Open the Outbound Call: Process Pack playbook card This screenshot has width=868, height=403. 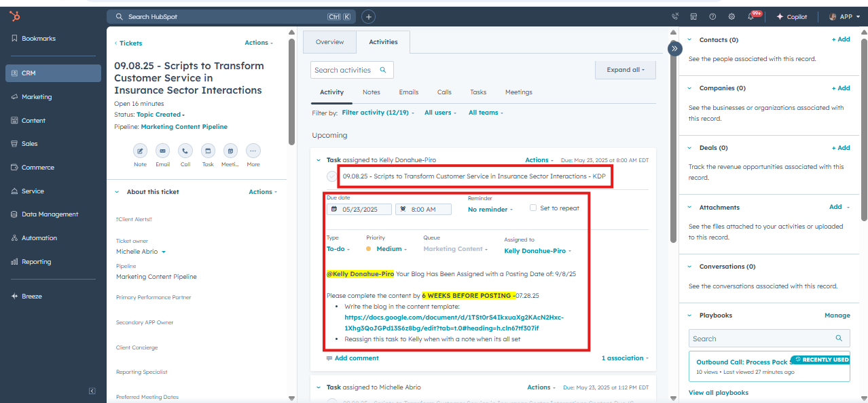click(770, 366)
